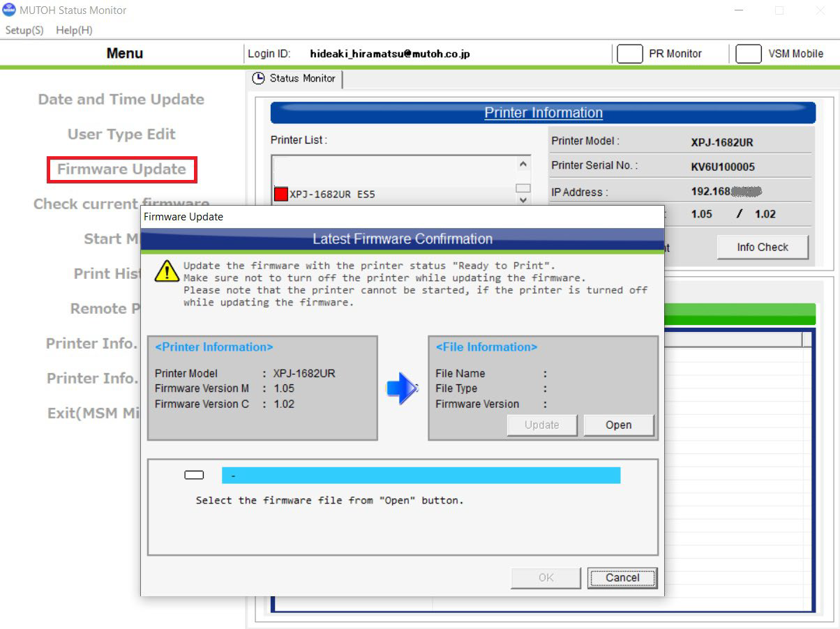Click the printer serial number KV6U100005

[723, 167]
